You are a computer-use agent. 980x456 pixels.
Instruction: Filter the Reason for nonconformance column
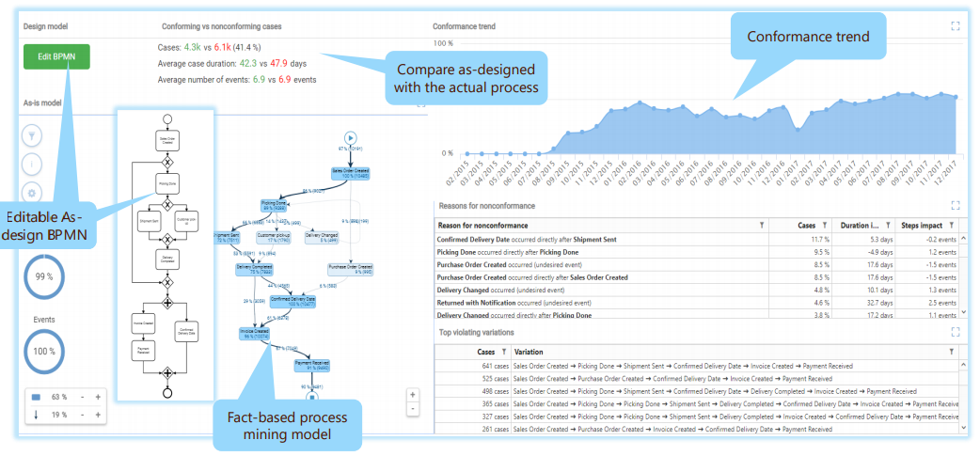point(761,225)
